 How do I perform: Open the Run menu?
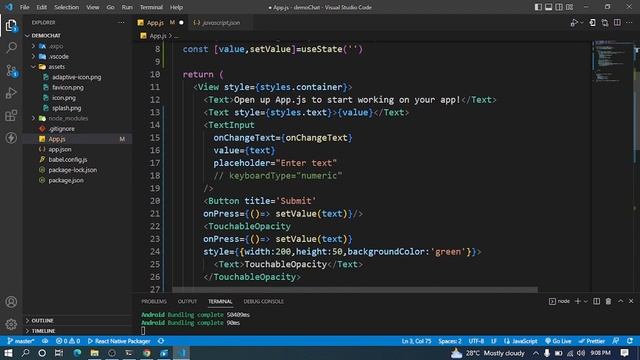point(127,7)
